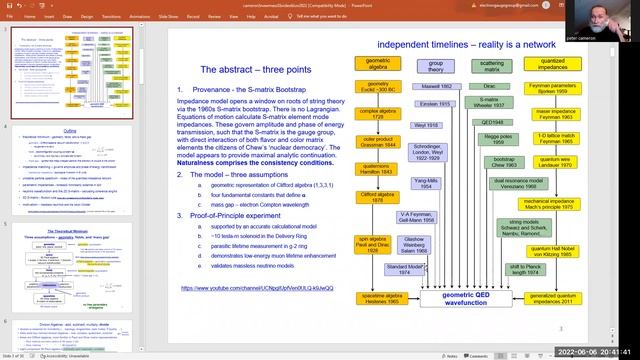The height and width of the screenshot is (360, 640).
Task: Open the Design ribbon tab
Action: (x=87, y=17)
